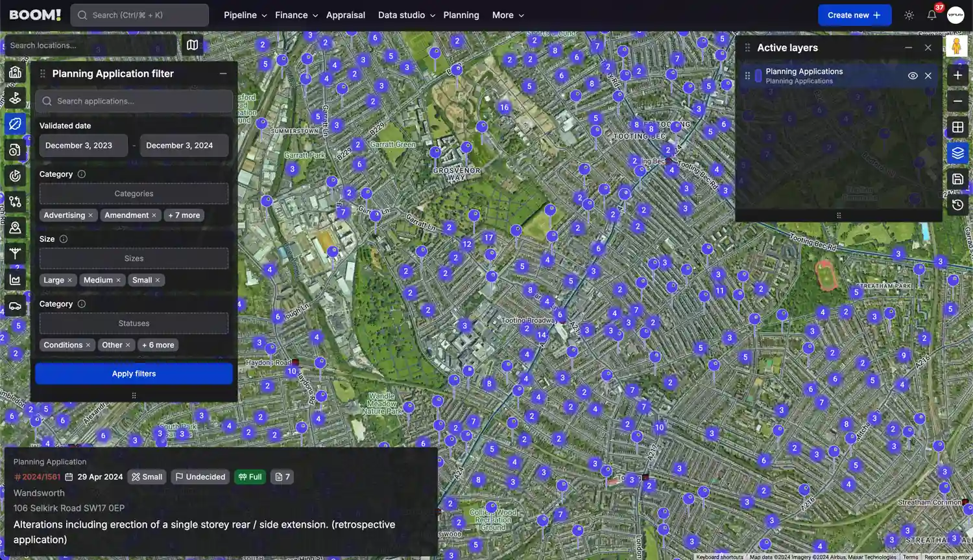The image size is (973, 560).
Task: Select Planning from the top menu
Action: click(x=461, y=15)
